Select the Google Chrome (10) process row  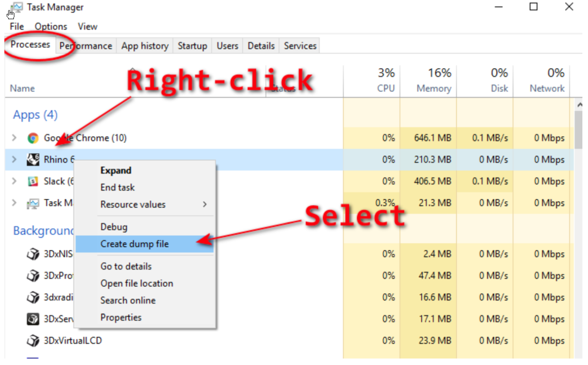pos(289,138)
